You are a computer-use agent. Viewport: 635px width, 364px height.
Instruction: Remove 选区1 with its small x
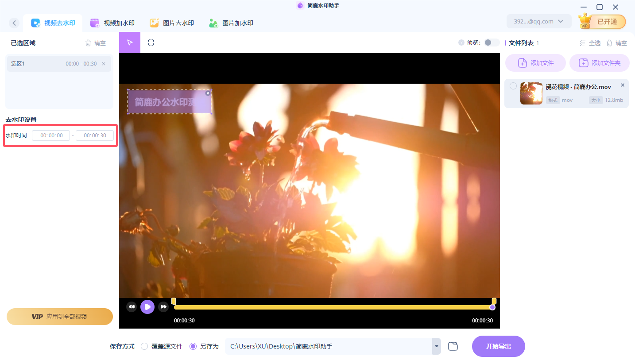pyautogui.click(x=103, y=63)
